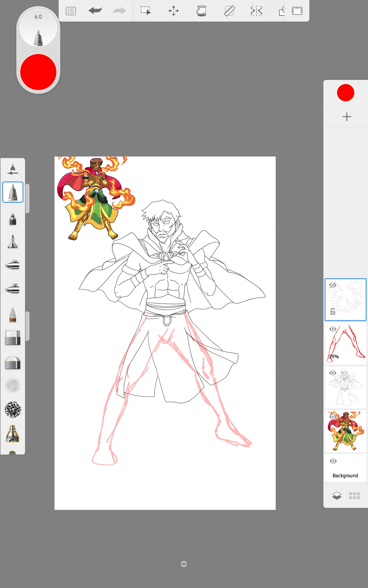Add a new layer with plus
368x588 pixels.
pyautogui.click(x=347, y=117)
